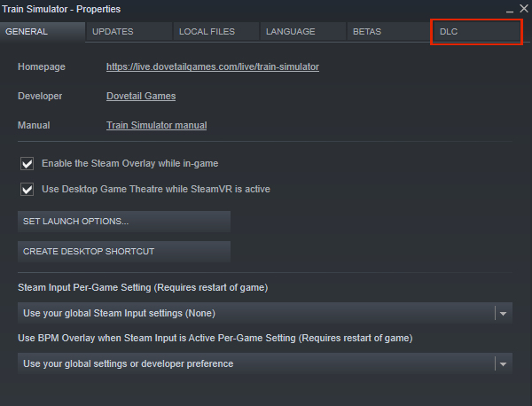Screen dimensions: 532x406
Task: Open the BETAS tab
Action: point(390,32)
